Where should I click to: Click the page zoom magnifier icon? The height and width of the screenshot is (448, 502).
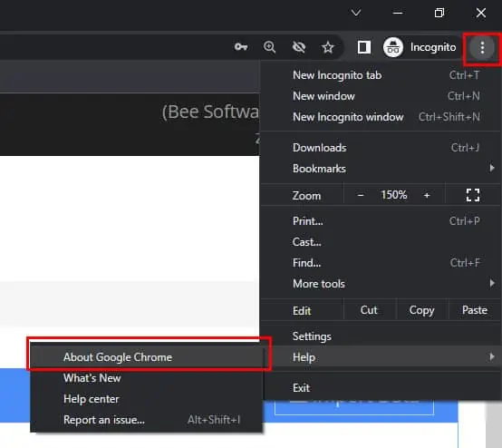click(x=269, y=47)
